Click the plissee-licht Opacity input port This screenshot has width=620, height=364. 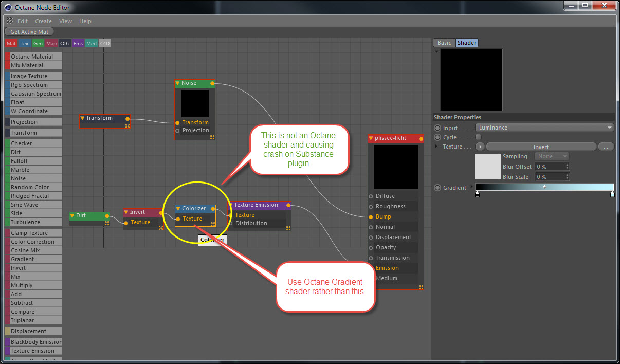click(371, 248)
